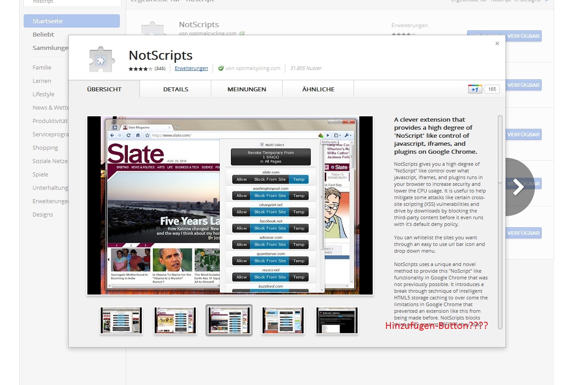Image resolution: width=588 pixels, height=385 pixels.
Task: Select the Serviceprogramme category
Action: pyautogui.click(x=50, y=134)
